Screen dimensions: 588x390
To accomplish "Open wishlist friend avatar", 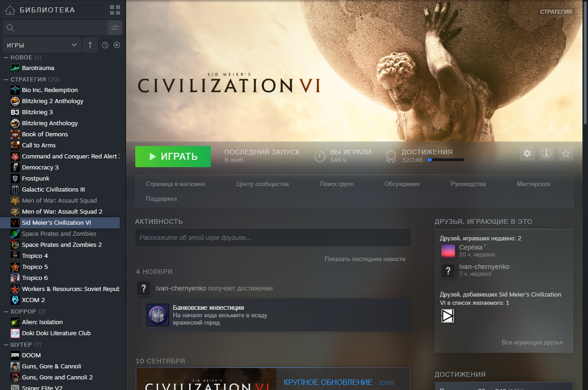I will tap(448, 316).
